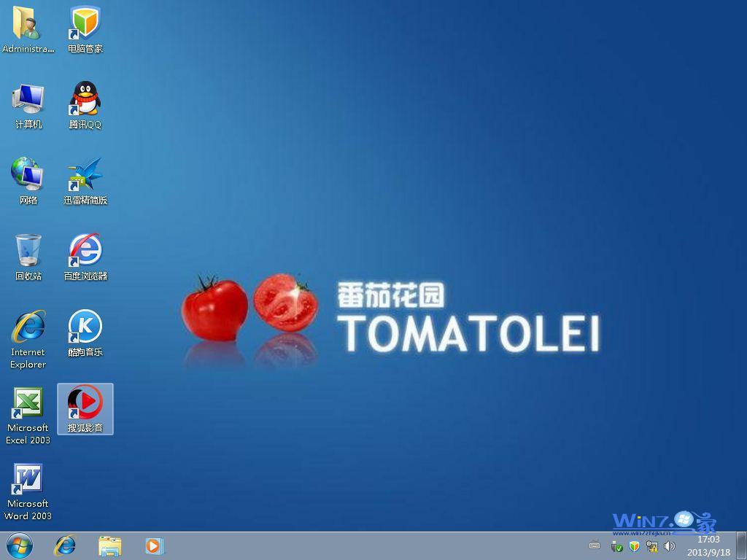Mute audio via the tray speaker icon
The height and width of the screenshot is (560, 747).
click(x=669, y=546)
